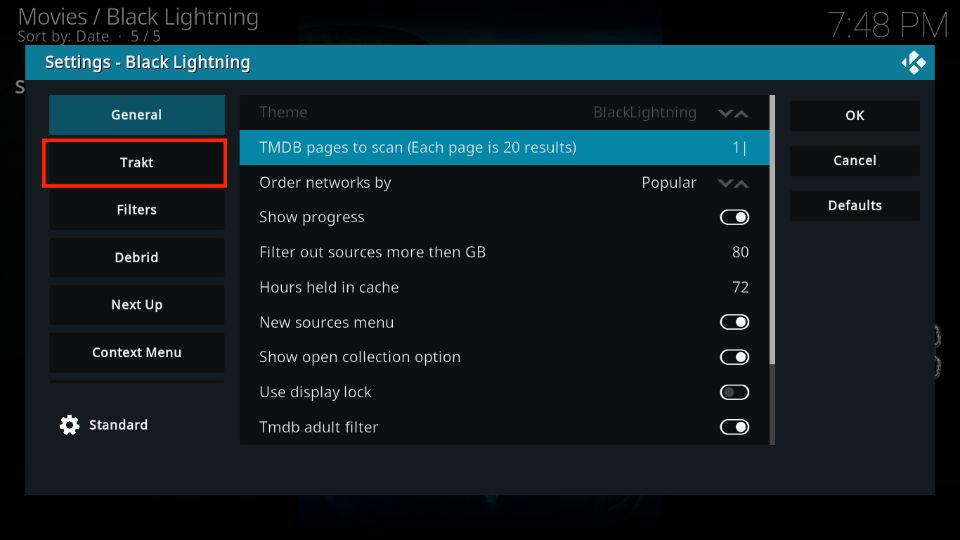Select the Theme BlackLightning value
The height and width of the screenshot is (540, 960).
pos(645,112)
